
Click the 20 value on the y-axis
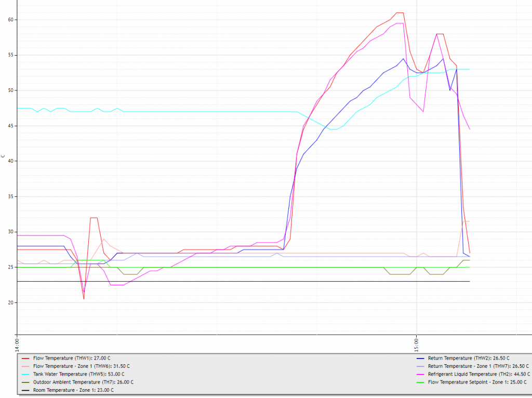coord(10,302)
